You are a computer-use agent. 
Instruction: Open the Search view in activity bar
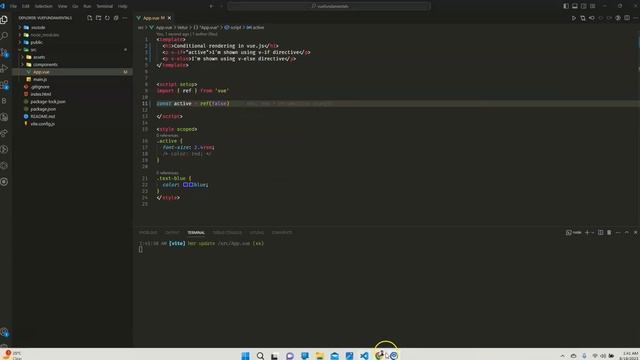point(4,36)
